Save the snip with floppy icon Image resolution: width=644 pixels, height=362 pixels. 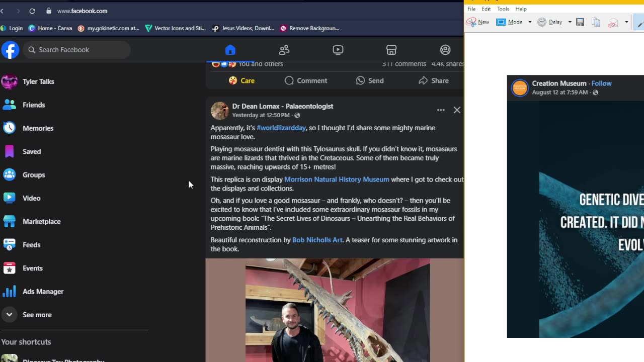[580, 22]
